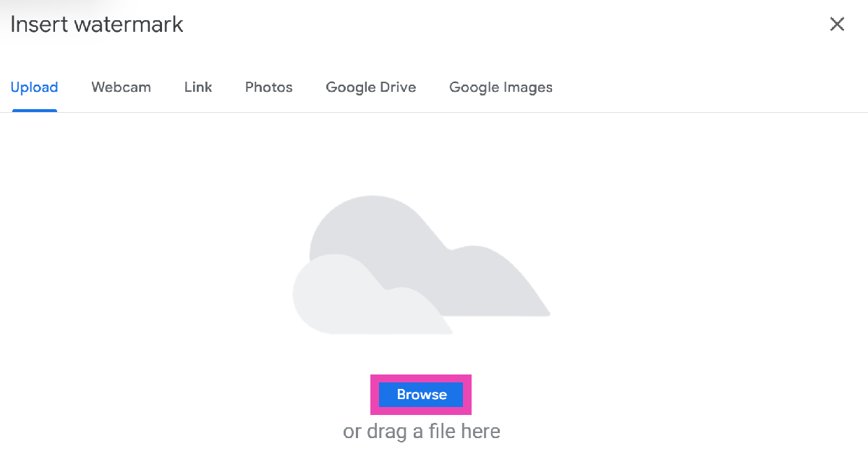The width and height of the screenshot is (868, 454).
Task: Pick a watermark image from Google Drive
Action: click(x=370, y=87)
